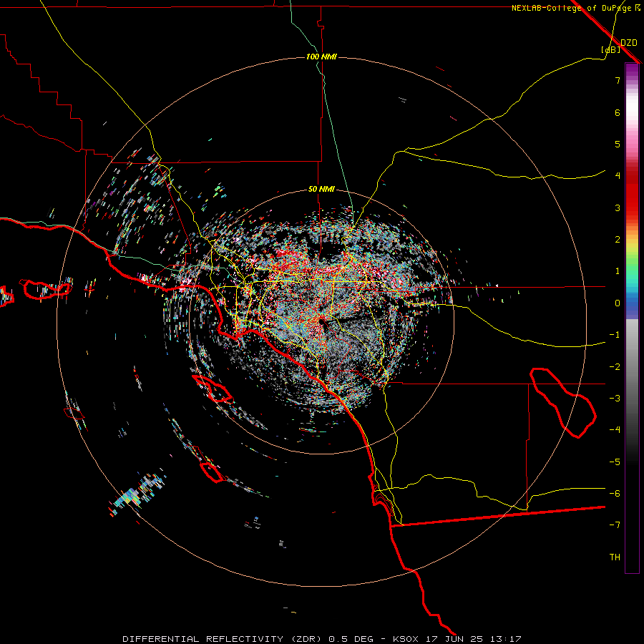Click the -5 dB tick on color scale
The width and height of the screenshot is (644, 644).
[x=615, y=462]
